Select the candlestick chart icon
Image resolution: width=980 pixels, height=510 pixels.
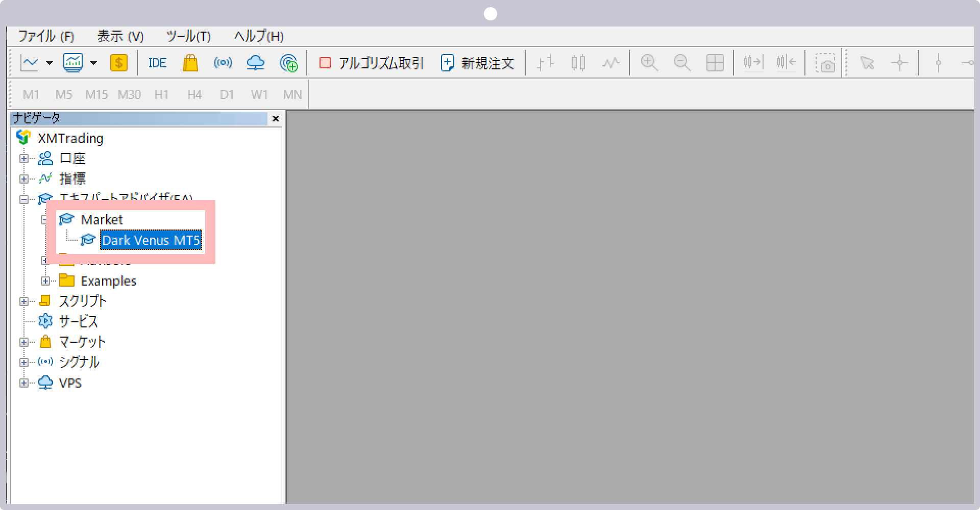[578, 63]
